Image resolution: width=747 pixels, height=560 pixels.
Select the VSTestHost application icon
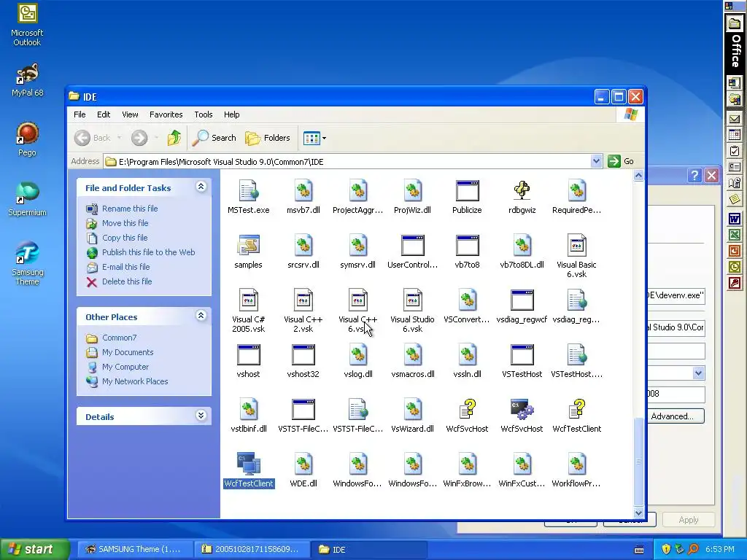(522, 355)
